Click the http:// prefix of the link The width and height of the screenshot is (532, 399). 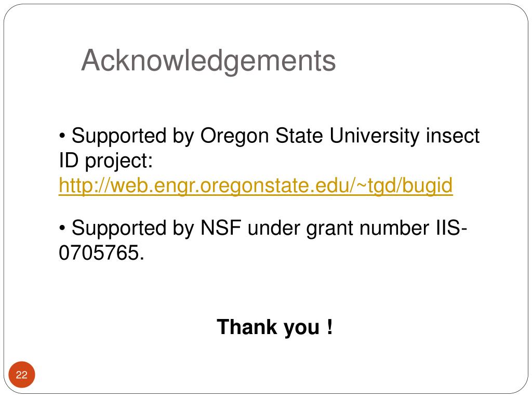tap(84, 185)
